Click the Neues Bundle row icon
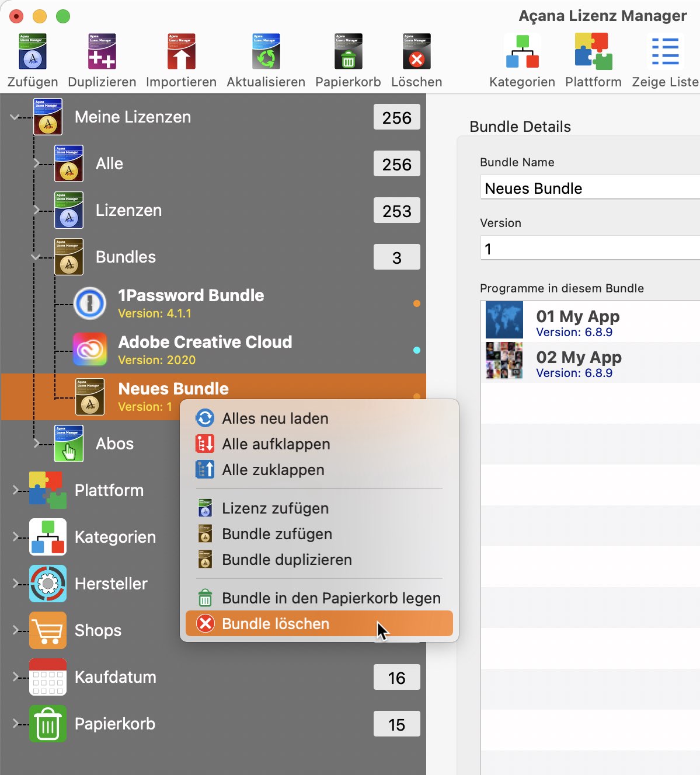Image resolution: width=700 pixels, height=775 pixels. [90, 397]
